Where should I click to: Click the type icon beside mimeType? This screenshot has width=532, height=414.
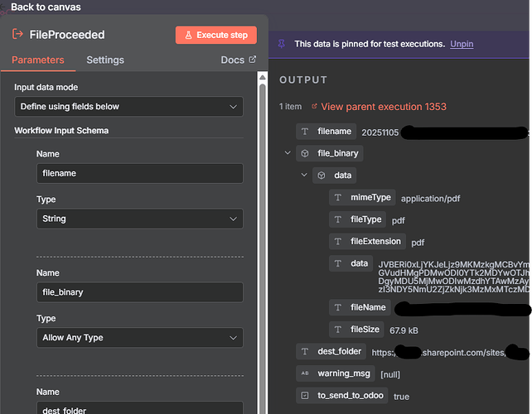pos(337,198)
